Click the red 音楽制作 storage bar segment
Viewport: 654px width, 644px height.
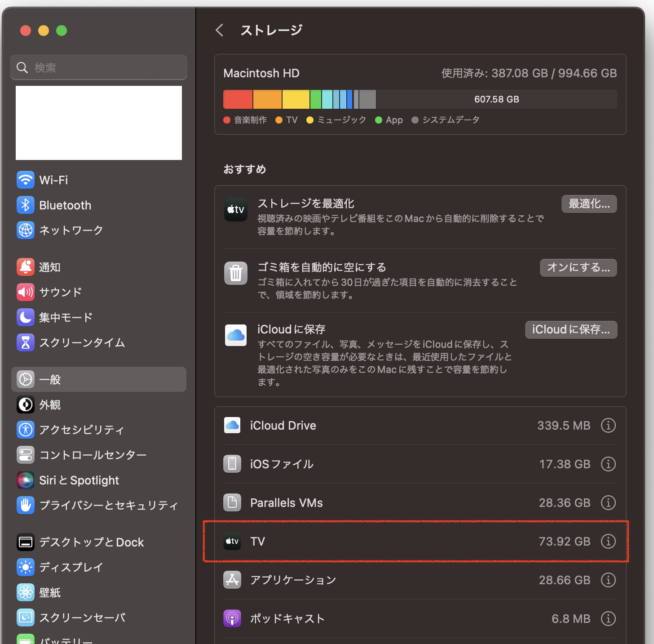[238, 99]
